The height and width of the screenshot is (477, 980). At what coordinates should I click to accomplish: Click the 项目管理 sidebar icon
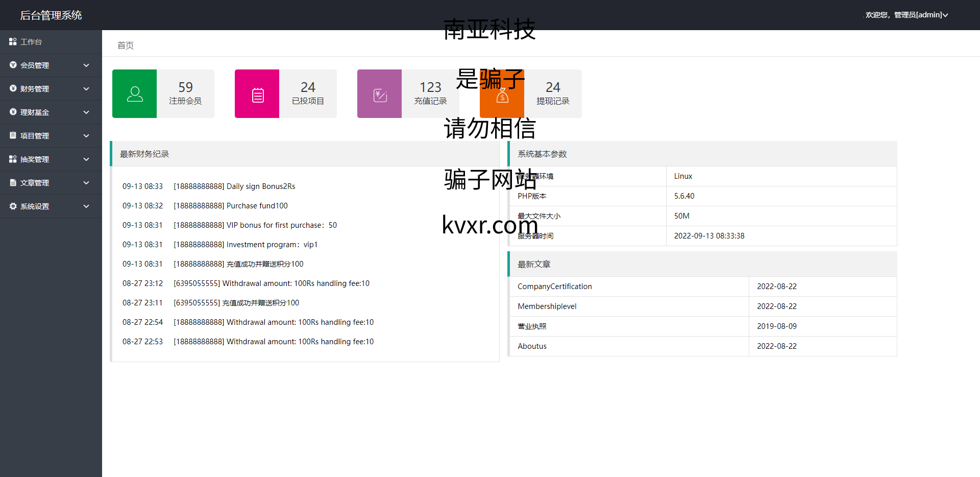point(13,135)
